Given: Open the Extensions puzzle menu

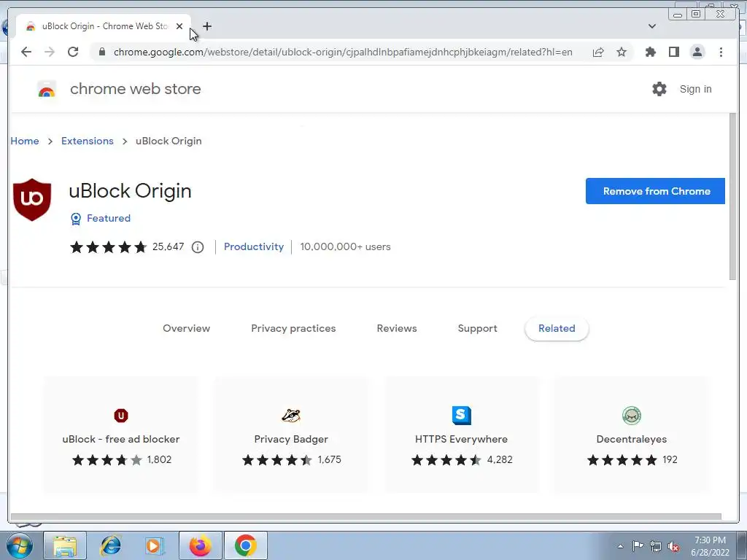Looking at the screenshot, I should pos(650,52).
